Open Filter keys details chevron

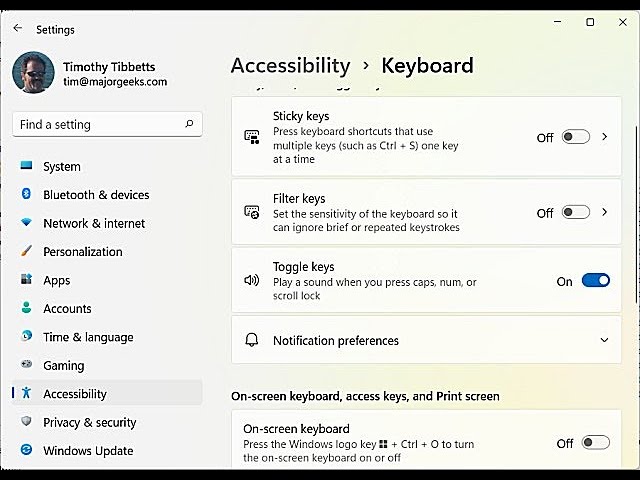(x=605, y=212)
